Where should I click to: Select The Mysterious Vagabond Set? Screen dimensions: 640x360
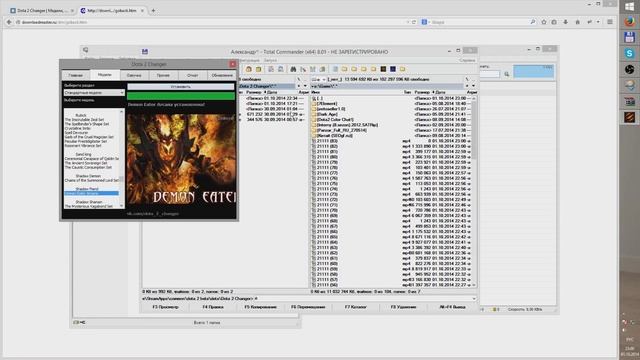coord(89,207)
